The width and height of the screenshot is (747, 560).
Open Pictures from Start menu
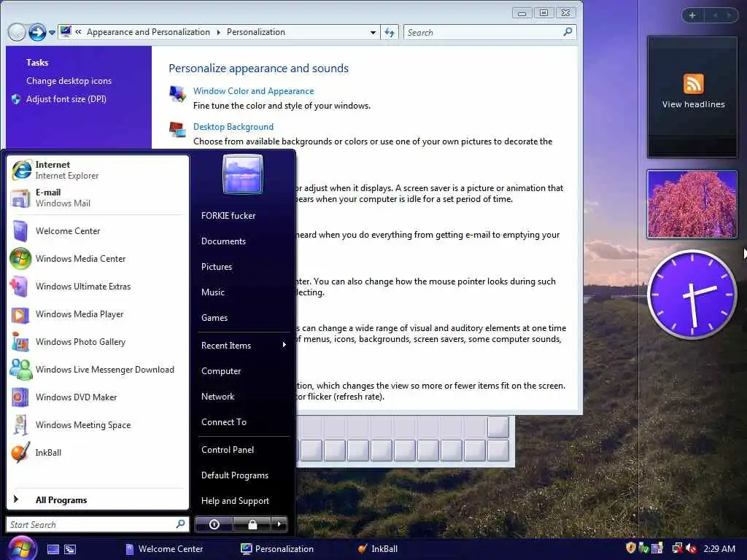point(217,267)
